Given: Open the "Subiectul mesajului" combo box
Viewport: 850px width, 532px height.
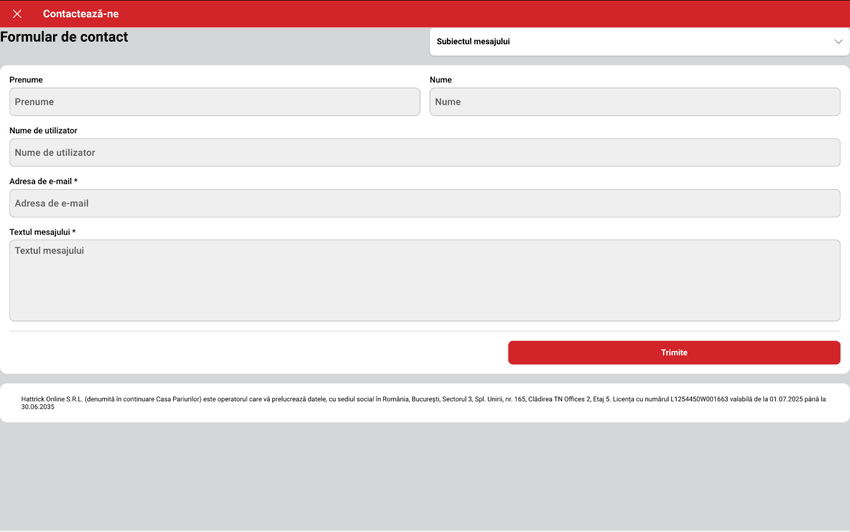Looking at the screenshot, I should tap(630, 42).
